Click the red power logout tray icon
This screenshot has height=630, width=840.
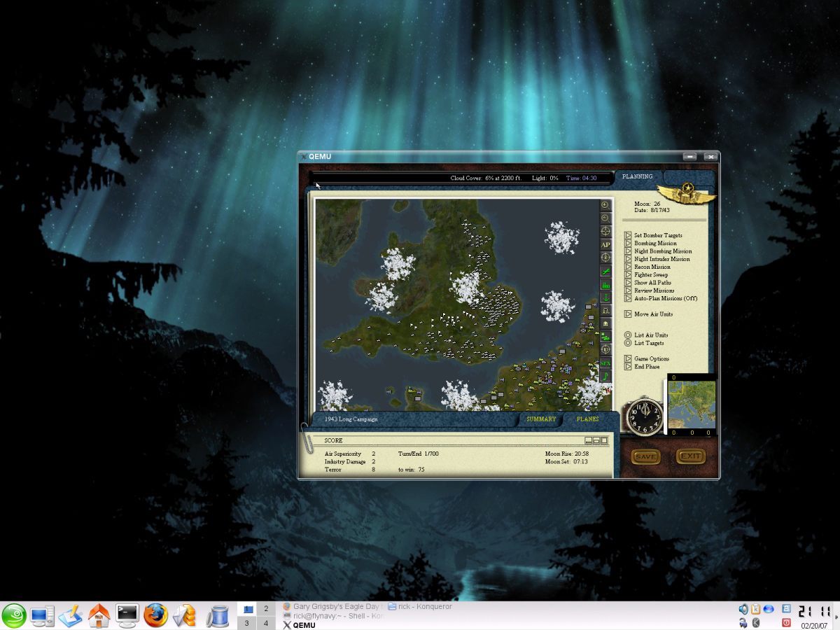click(786, 622)
